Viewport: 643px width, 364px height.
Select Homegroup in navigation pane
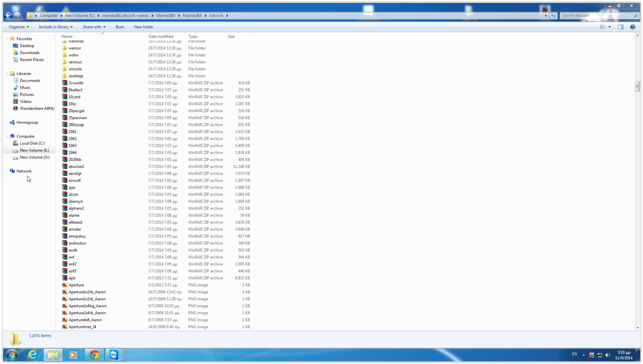(x=27, y=122)
